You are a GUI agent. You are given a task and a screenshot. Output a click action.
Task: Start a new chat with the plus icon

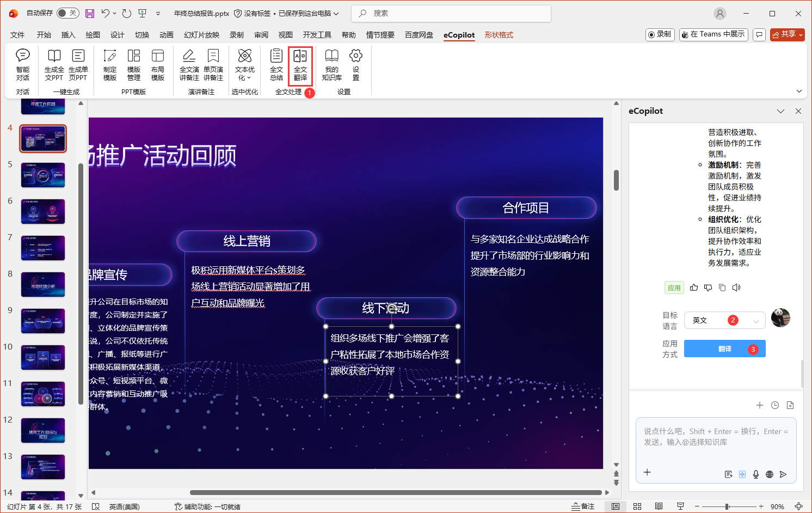pos(760,405)
